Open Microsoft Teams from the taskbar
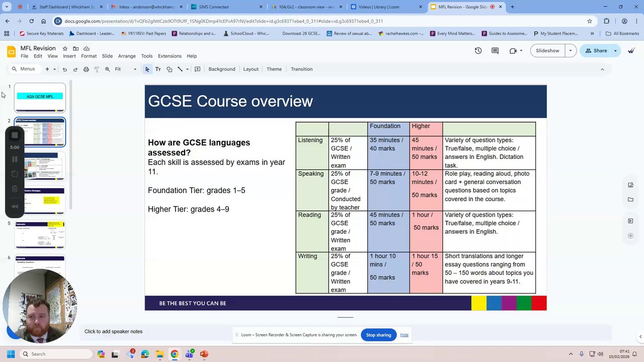 point(189,354)
